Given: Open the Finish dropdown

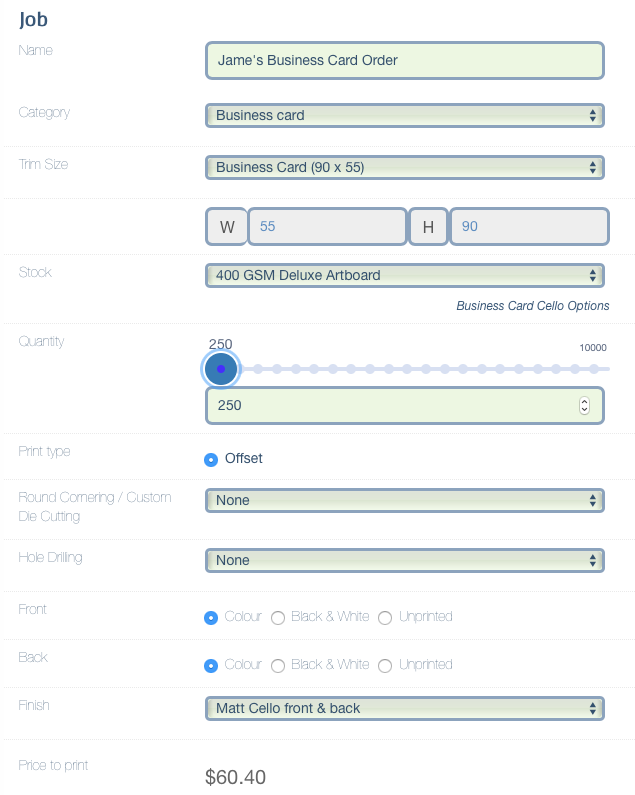Looking at the screenshot, I should (x=404, y=708).
